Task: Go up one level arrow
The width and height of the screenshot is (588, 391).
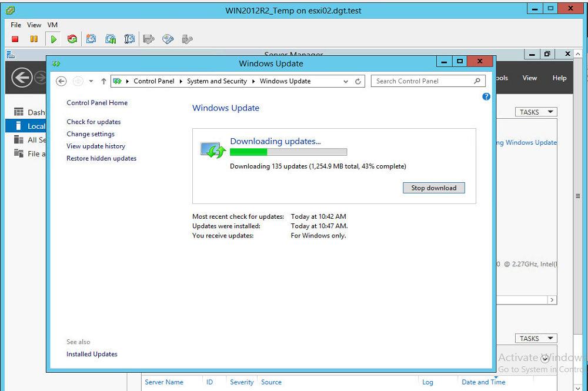Action: tap(103, 81)
